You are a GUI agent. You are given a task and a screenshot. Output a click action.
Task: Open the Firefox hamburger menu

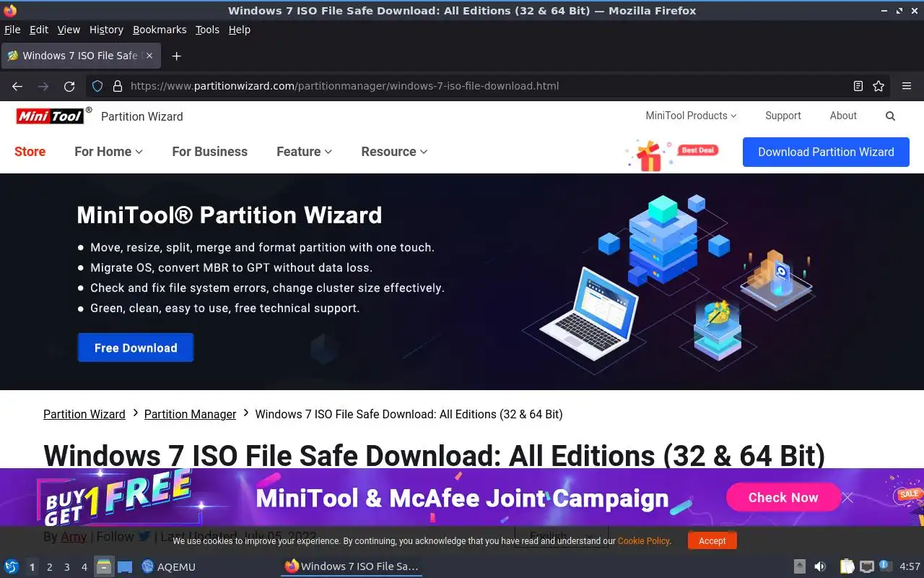coord(907,86)
